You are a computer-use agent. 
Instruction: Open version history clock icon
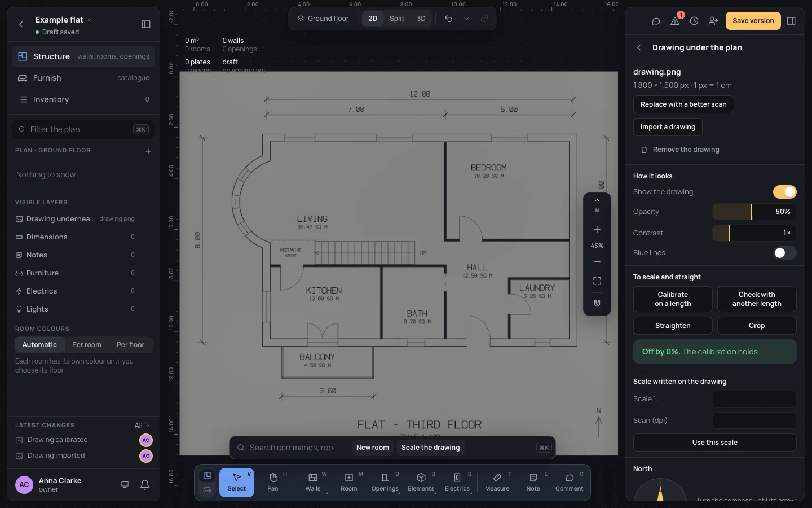(694, 21)
